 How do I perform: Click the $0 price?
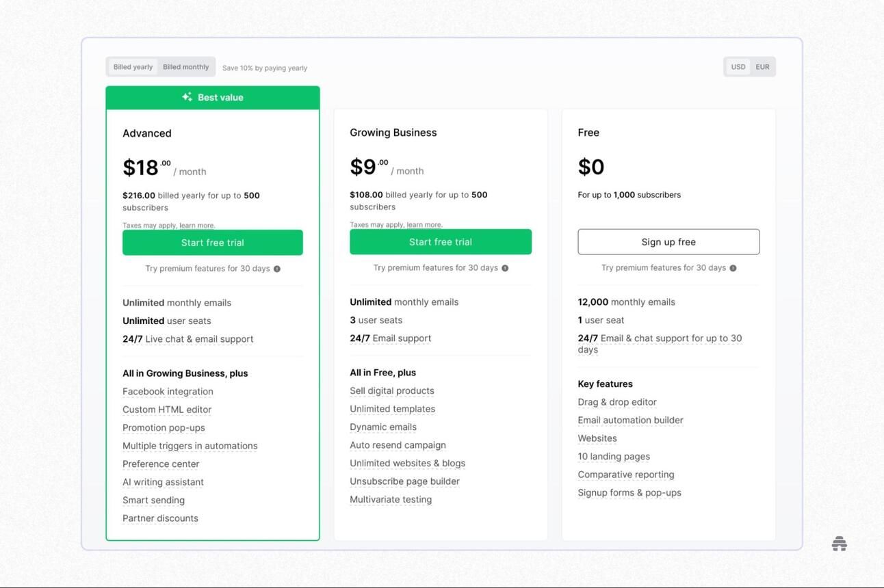(591, 167)
